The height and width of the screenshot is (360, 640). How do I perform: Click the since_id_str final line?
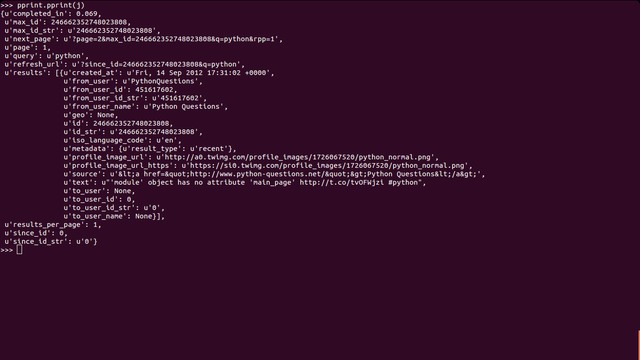[x=51, y=242]
